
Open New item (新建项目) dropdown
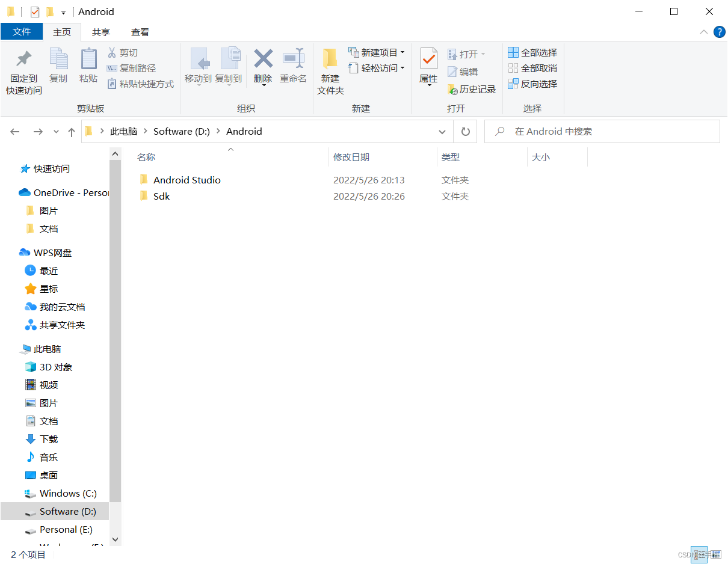point(377,53)
